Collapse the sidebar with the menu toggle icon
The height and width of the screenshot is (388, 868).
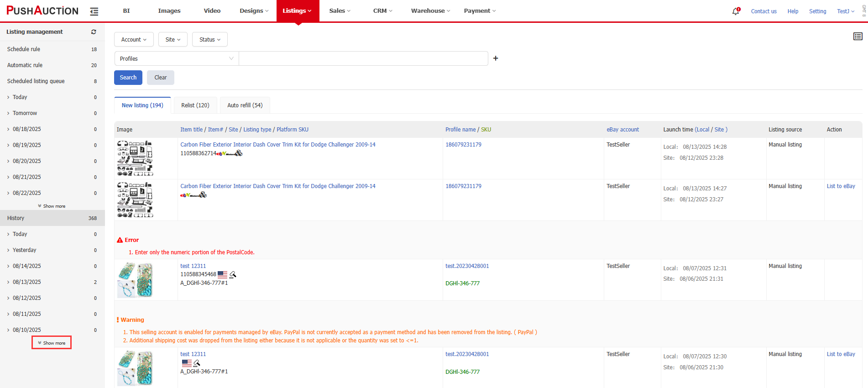pyautogui.click(x=94, y=11)
